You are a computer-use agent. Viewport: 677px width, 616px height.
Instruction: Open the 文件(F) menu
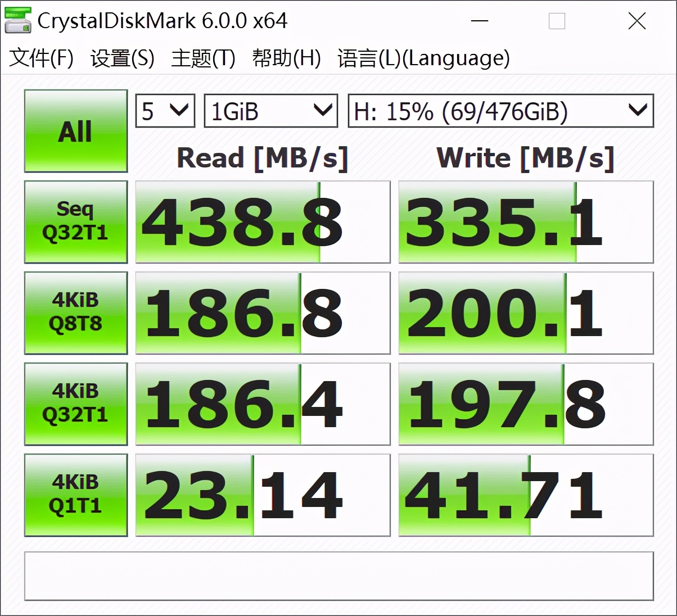(42, 58)
